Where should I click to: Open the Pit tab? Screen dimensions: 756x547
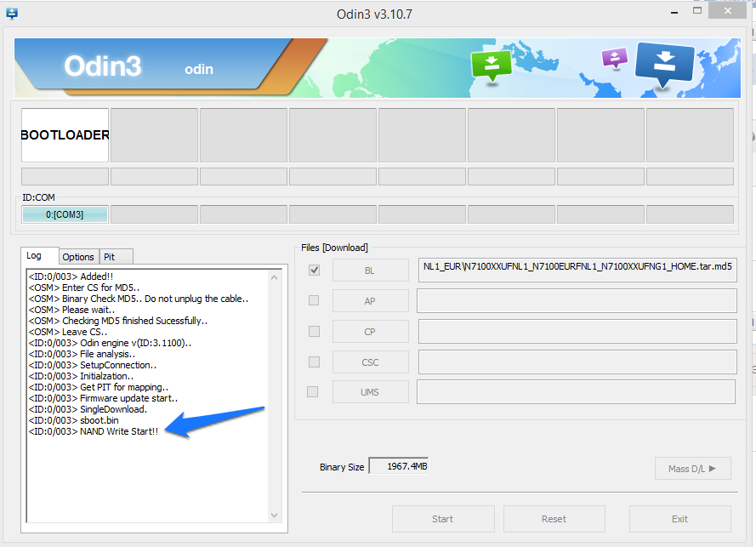[x=116, y=257]
